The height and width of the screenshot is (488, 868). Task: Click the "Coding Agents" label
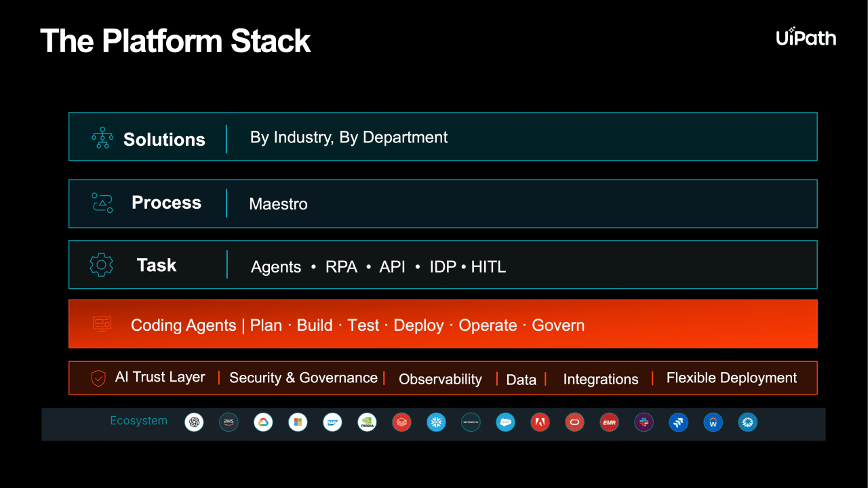pos(183,326)
